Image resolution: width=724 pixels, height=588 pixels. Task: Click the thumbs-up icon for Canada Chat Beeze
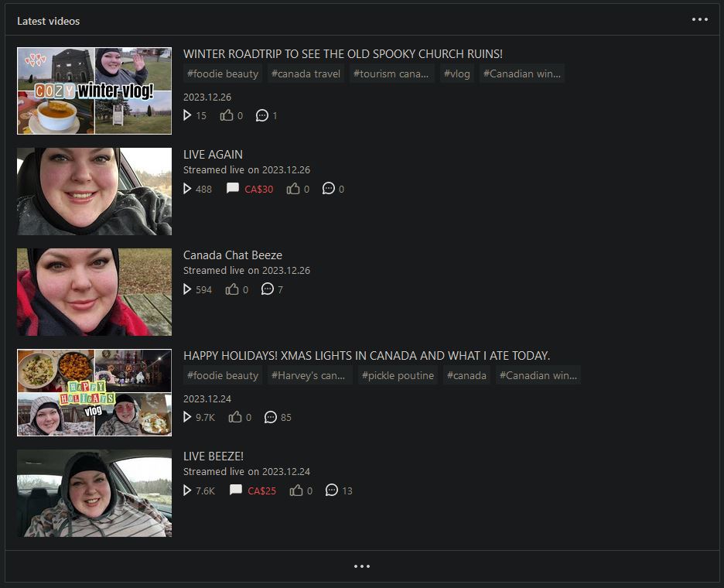pos(232,289)
